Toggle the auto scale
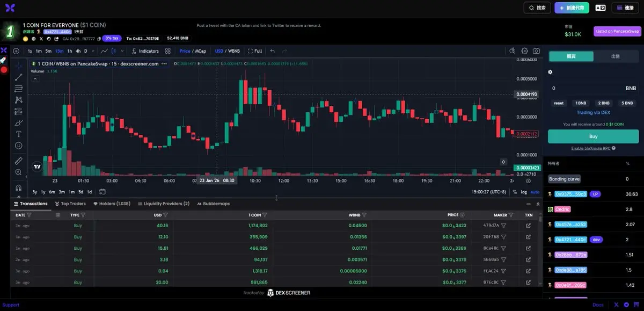Screen dimensions: 644x311 [535, 192]
